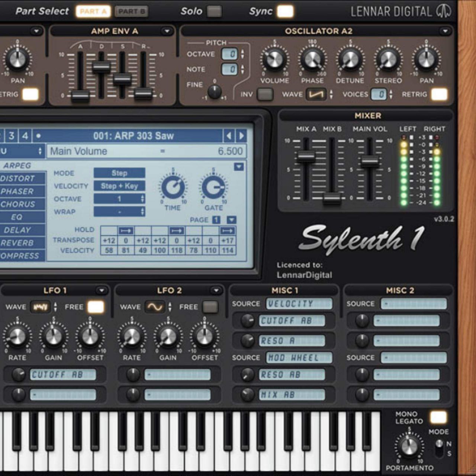Open the EQ effect tab
The width and height of the screenshot is (476, 476).
[x=22, y=217]
